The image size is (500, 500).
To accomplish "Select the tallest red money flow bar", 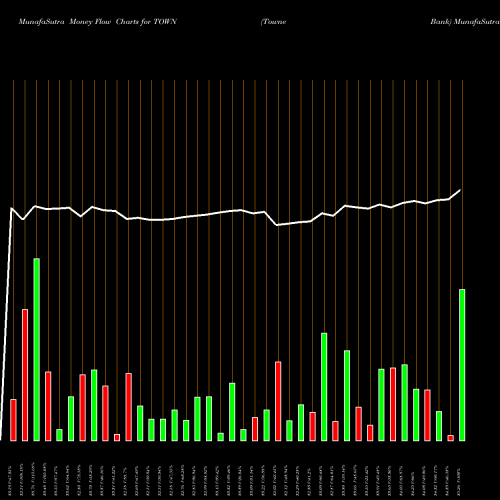I will [25, 375].
